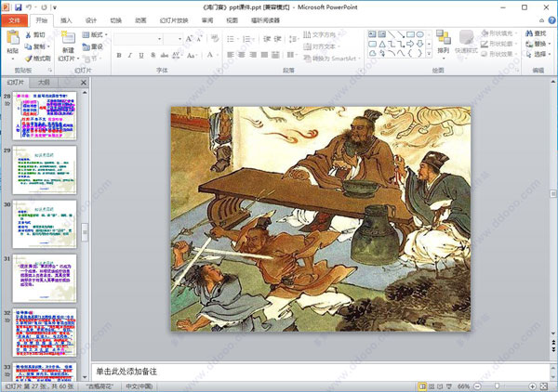558x392 pixels.
Task: Toggle Italic formatting
Action: (130, 55)
